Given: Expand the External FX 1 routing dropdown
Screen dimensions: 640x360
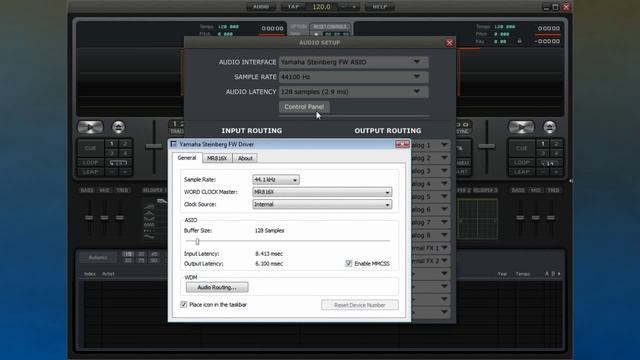Looking at the screenshot, I should tap(430, 248).
